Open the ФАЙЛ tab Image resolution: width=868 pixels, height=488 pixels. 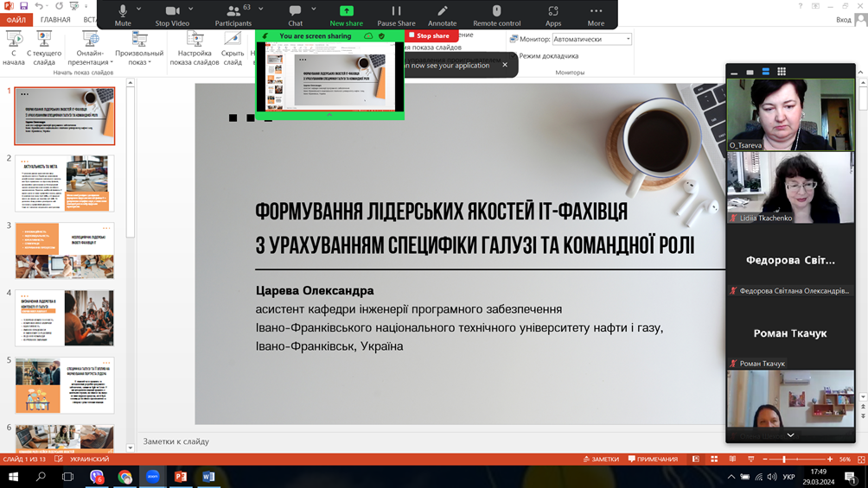pos(16,20)
